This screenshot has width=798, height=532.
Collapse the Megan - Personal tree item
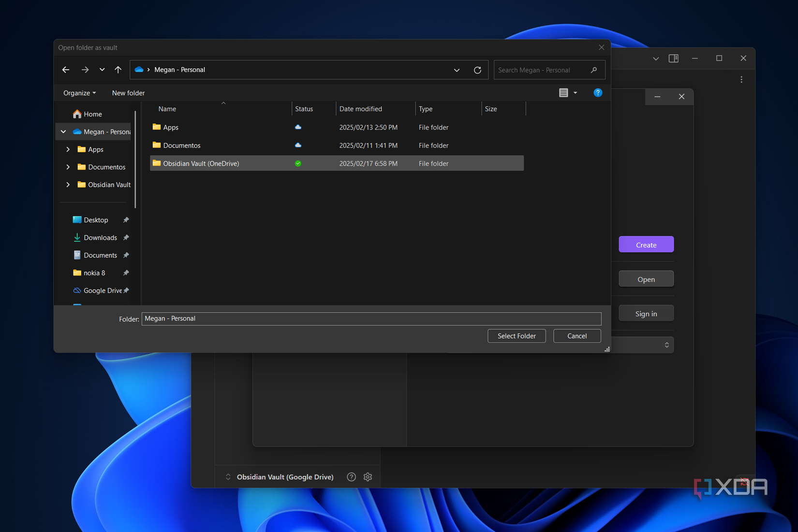[x=63, y=131]
